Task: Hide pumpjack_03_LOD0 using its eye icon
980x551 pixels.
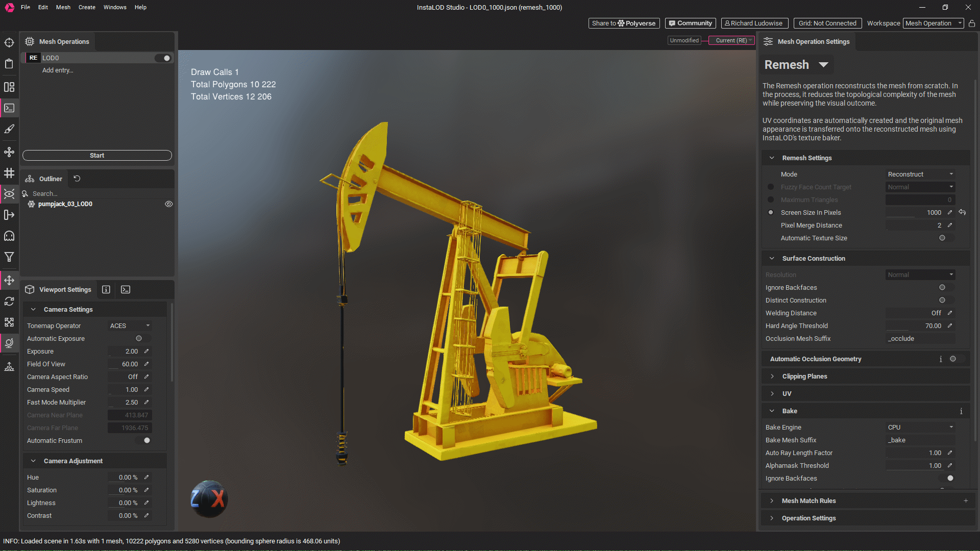Action: pos(169,204)
